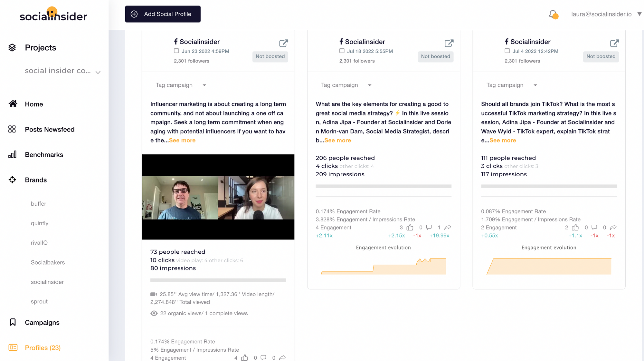Viewport: 644px width, 361px height.
Task: Click the likes thumbs-up icon on Jul 18 post
Action: [410, 228]
